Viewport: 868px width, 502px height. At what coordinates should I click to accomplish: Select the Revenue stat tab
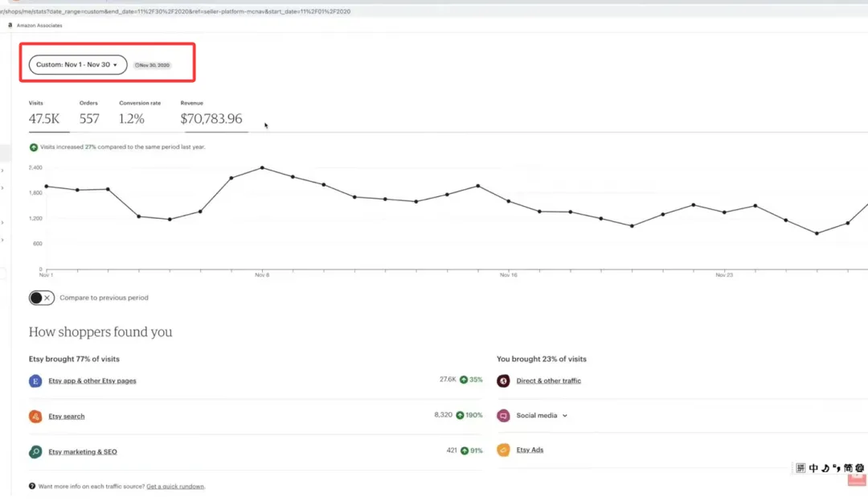pos(212,114)
